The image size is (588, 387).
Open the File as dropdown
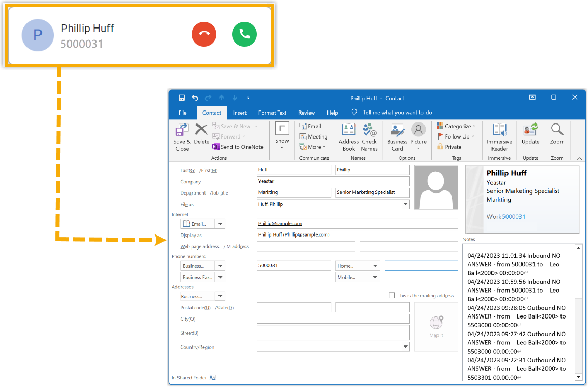point(405,204)
